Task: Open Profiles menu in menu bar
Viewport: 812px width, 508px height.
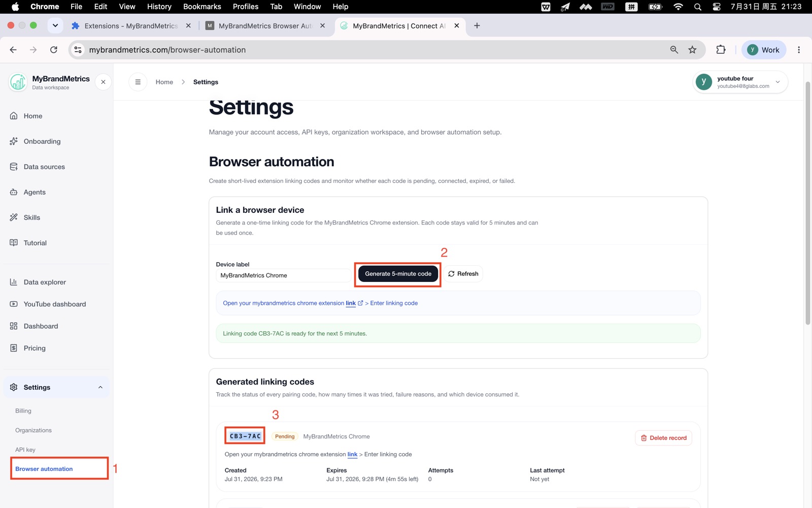Action: pyautogui.click(x=246, y=7)
